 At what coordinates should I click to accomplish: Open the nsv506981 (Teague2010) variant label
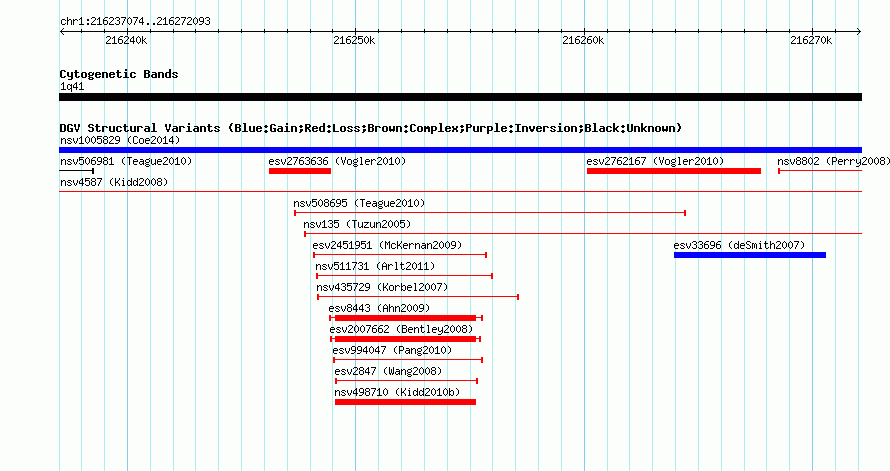126,161
